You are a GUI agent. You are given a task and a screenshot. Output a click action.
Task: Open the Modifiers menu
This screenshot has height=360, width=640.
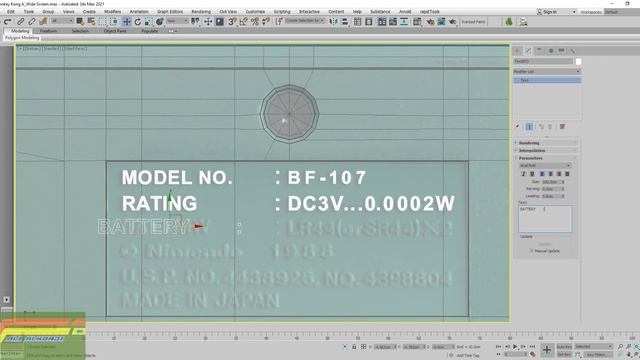point(113,12)
